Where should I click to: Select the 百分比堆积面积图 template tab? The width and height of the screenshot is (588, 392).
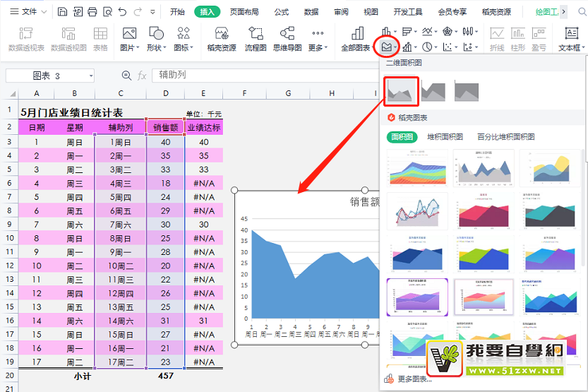pos(505,137)
